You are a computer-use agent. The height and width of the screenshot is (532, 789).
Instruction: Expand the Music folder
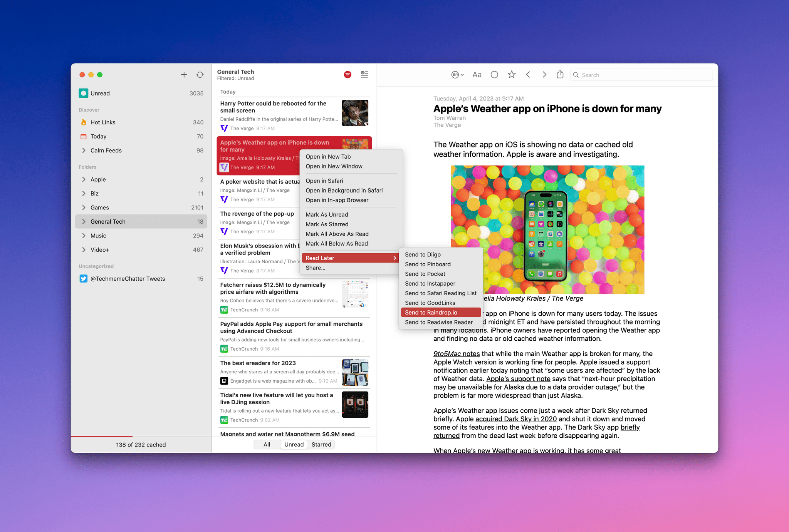84,236
